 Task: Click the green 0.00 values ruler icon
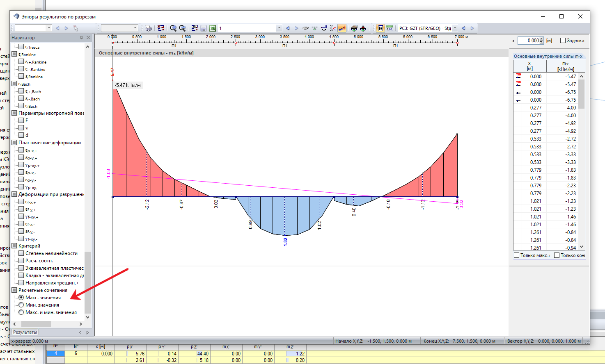390,28
